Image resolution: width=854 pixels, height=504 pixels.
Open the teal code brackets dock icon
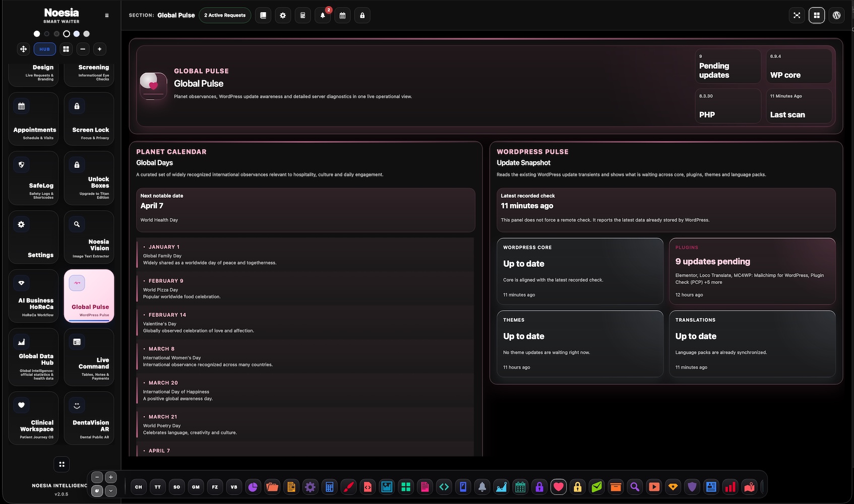pos(444,487)
